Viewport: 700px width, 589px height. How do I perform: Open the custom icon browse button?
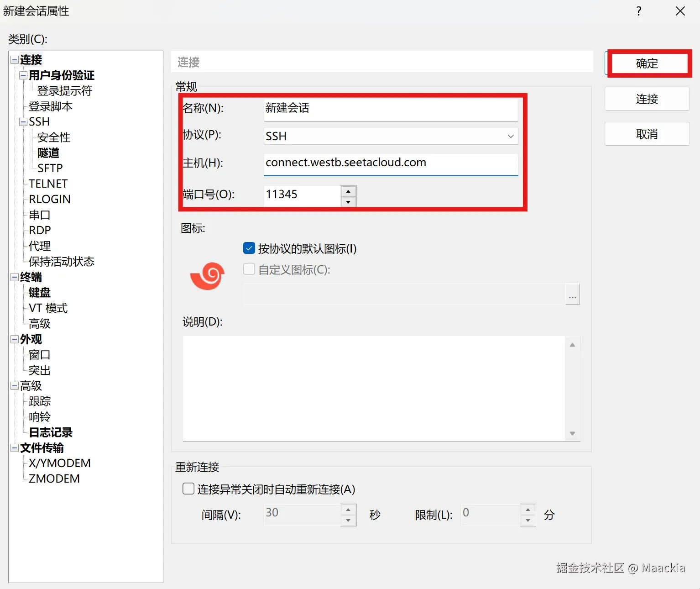click(573, 294)
